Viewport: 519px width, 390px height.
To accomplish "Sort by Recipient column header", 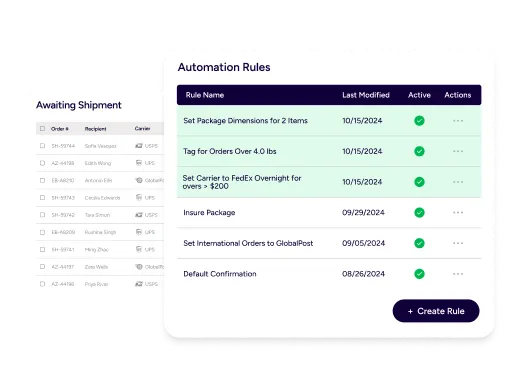I will tap(95, 129).
